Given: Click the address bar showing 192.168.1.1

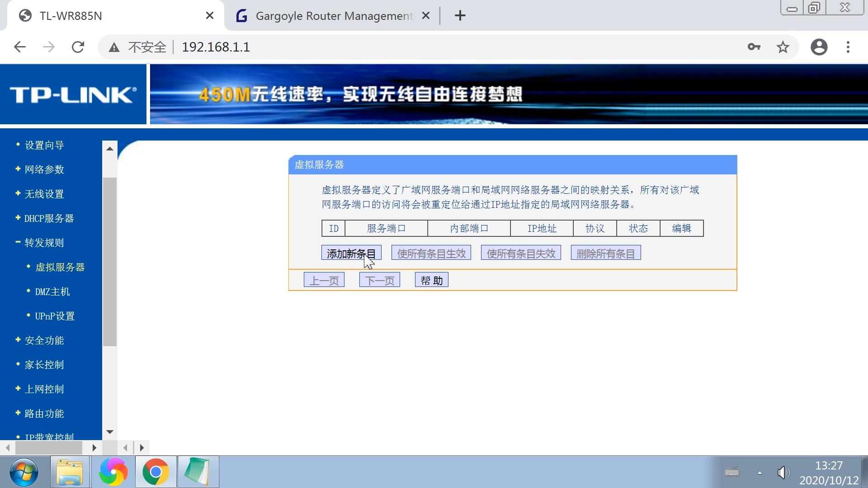Looking at the screenshot, I should click(216, 47).
